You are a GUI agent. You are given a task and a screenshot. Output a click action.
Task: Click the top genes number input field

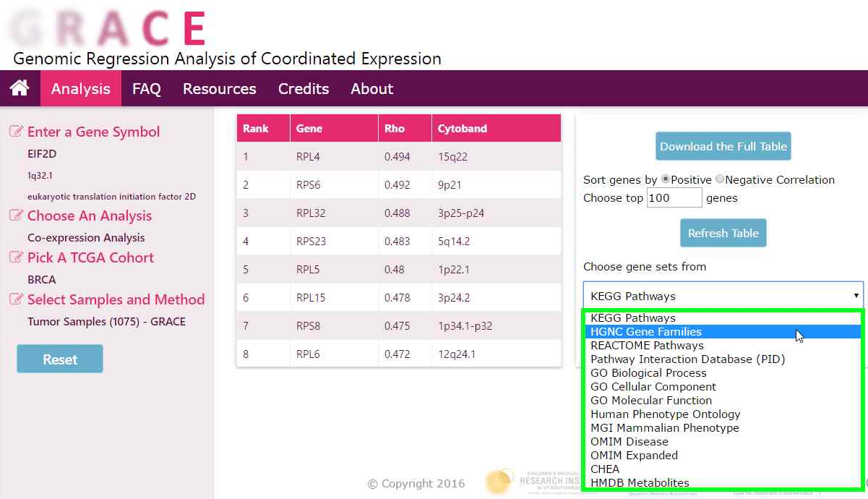tap(674, 198)
